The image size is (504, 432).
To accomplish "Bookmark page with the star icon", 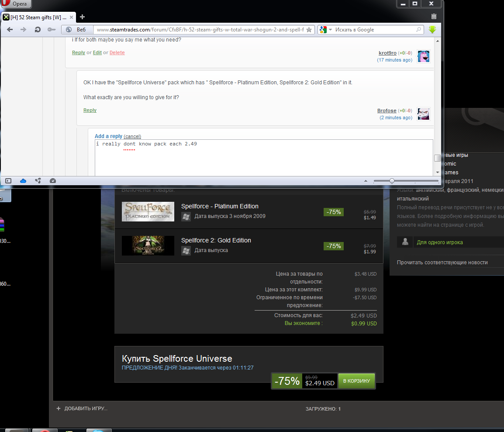I will [x=309, y=30].
